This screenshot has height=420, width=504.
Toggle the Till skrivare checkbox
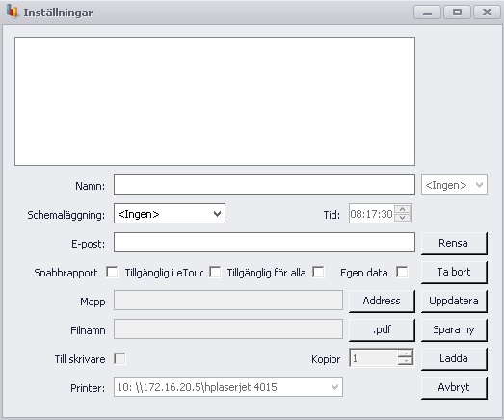point(119,358)
